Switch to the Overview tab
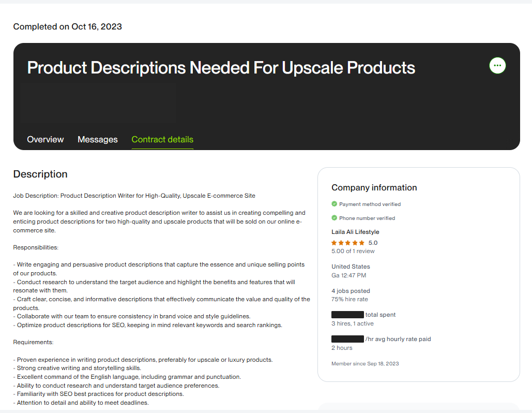532x413 pixels. (45, 140)
